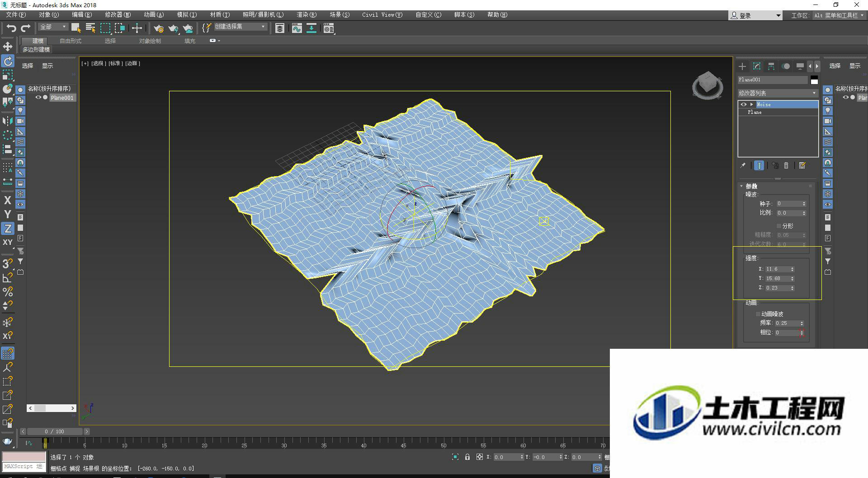This screenshot has width=868, height=478.
Task: Open the Layer Explorer toggle
Action: point(280,28)
